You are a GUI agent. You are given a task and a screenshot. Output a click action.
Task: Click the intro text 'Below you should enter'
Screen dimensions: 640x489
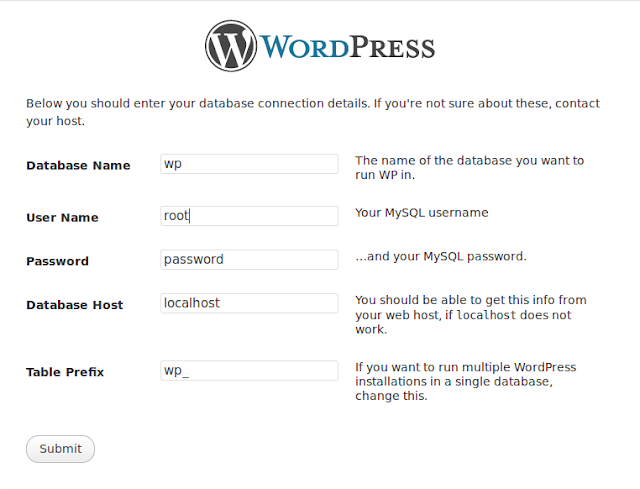pos(313,112)
